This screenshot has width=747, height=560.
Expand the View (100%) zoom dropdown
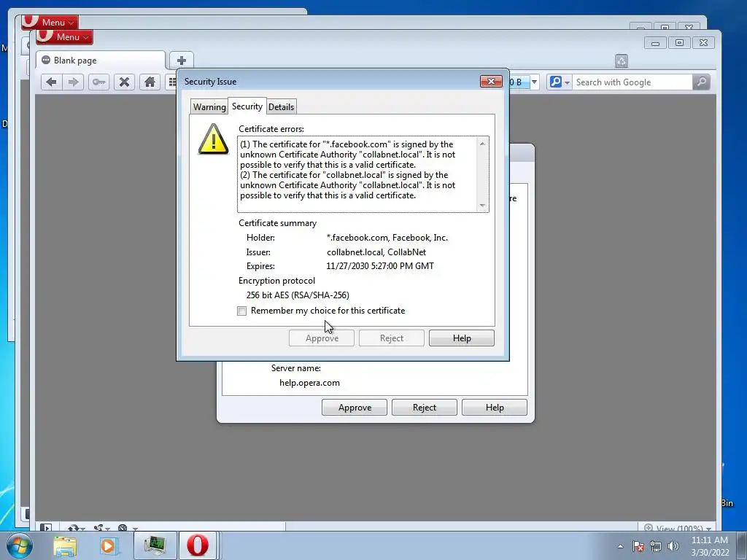pyautogui.click(x=678, y=528)
